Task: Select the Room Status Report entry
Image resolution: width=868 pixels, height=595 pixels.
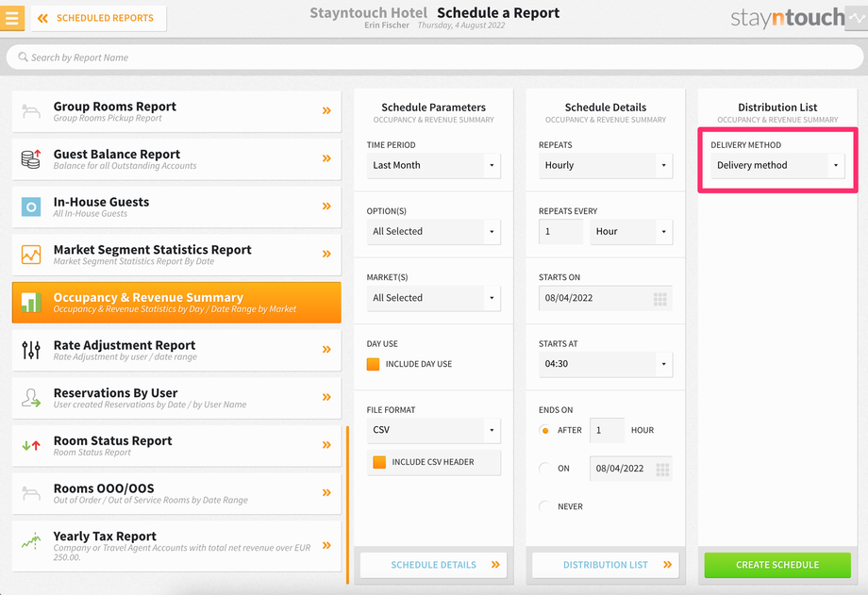Action: [x=176, y=446]
